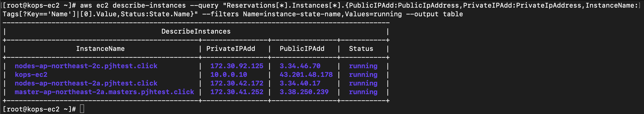The image size is (644, 114).
Task: Click public IP 3.34.40.17
Action: pos(300,83)
